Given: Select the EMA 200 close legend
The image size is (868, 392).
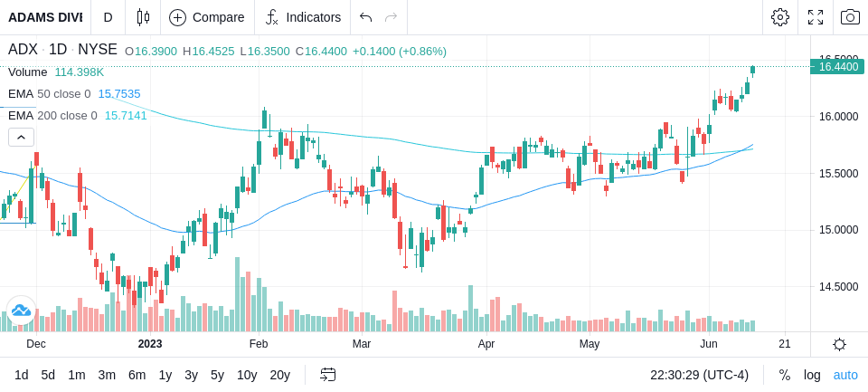Looking at the screenshot, I should (52, 116).
